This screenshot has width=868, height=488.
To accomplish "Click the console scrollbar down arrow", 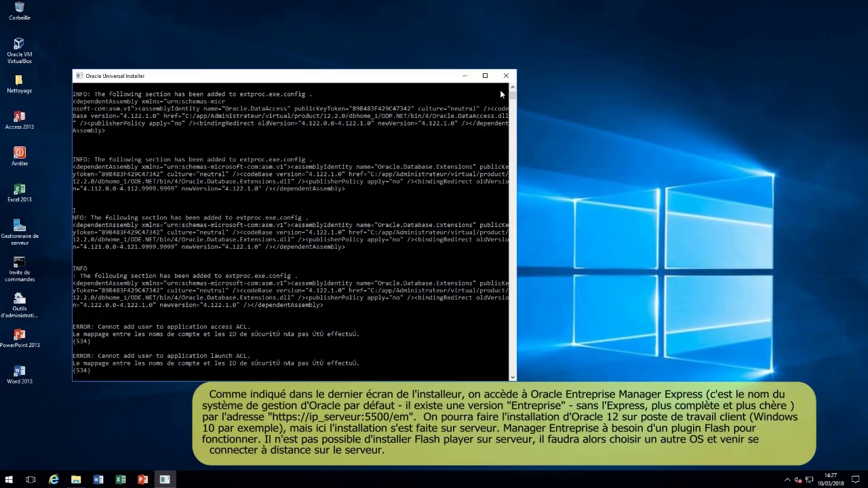I will [512, 377].
